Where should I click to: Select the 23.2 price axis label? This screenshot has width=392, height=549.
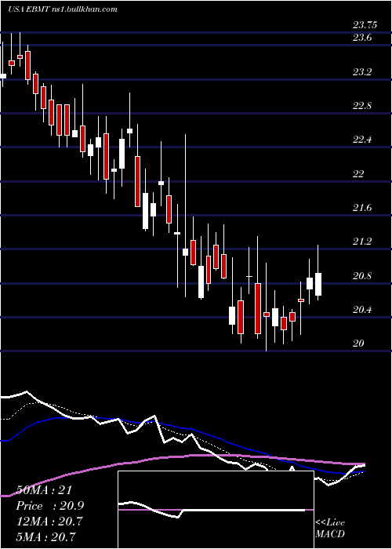(x=362, y=72)
